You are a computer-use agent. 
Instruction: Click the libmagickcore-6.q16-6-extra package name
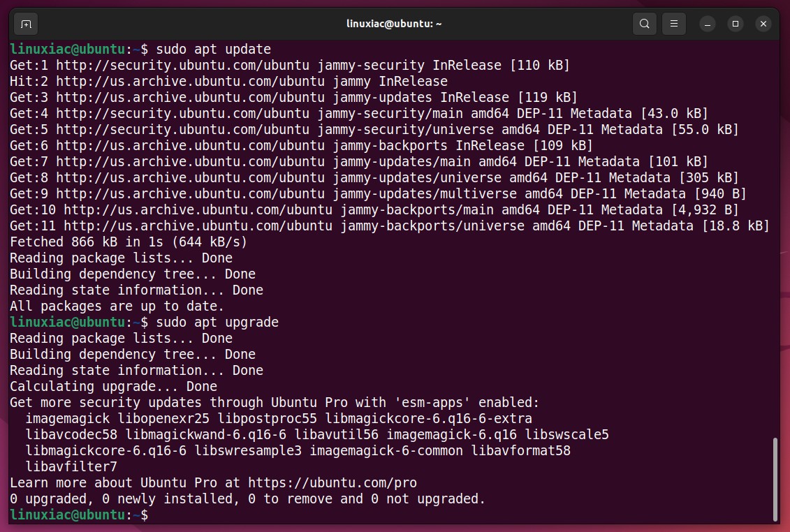pos(428,419)
